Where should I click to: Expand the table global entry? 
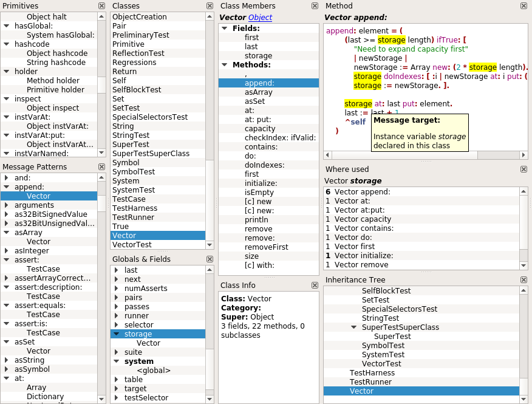pos(117,379)
